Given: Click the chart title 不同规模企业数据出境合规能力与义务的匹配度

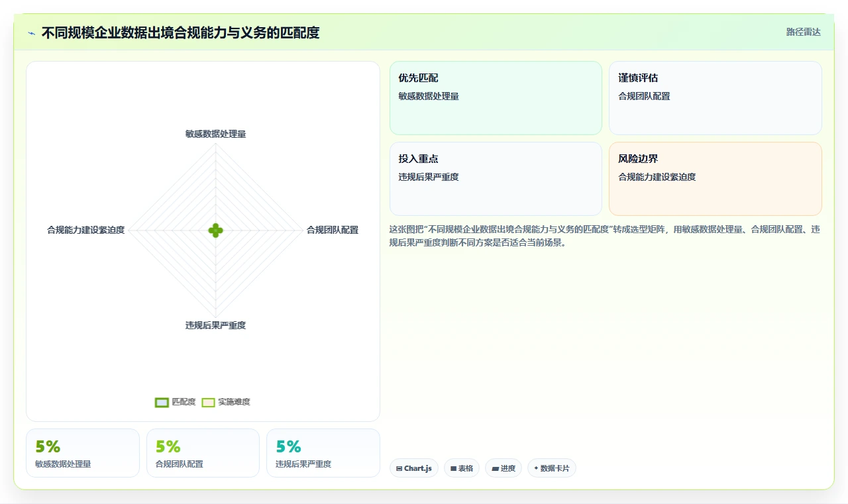Looking at the screenshot, I should pos(180,32).
